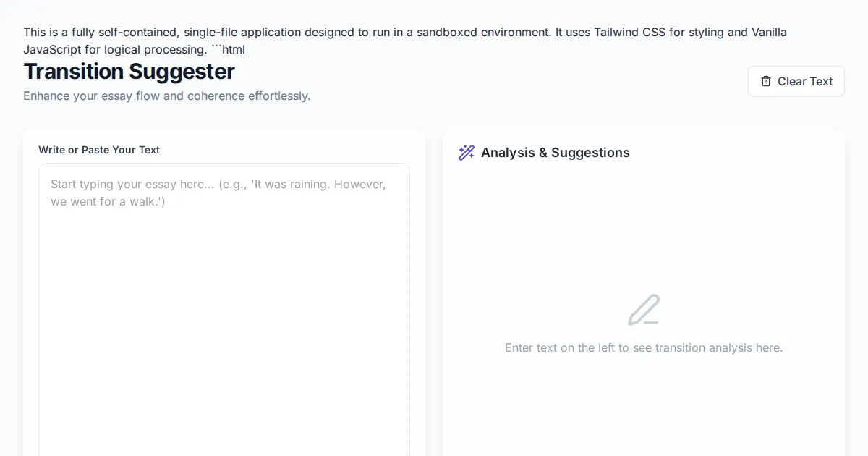Click the magic wand sparkle icon
This screenshot has height=456, width=868.
click(467, 153)
